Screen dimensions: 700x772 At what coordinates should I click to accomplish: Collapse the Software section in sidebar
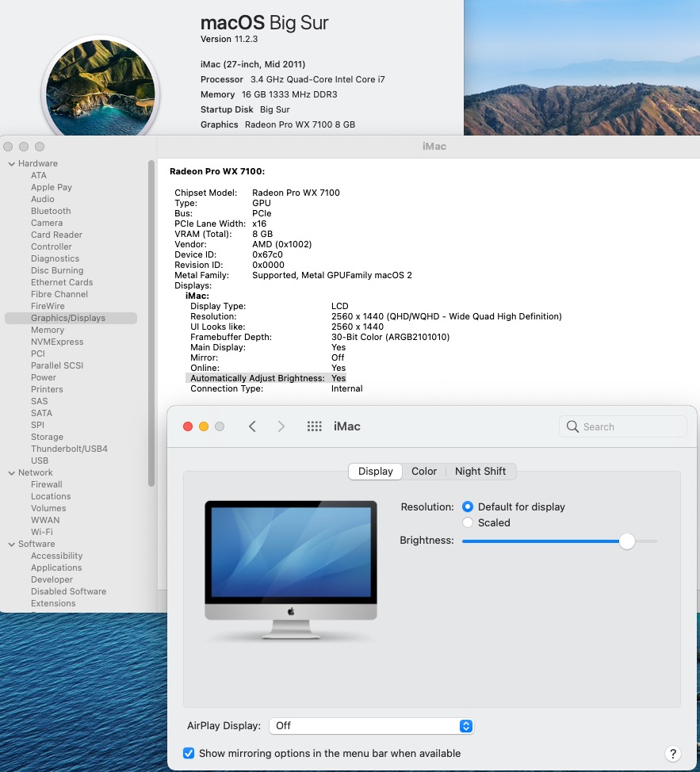[11, 544]
